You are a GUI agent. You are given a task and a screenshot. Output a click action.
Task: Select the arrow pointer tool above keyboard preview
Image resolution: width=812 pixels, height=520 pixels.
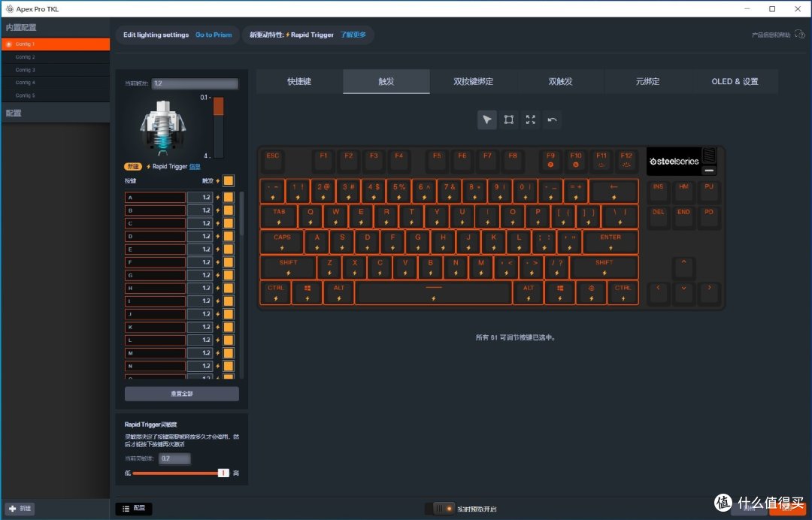point(486,119)
